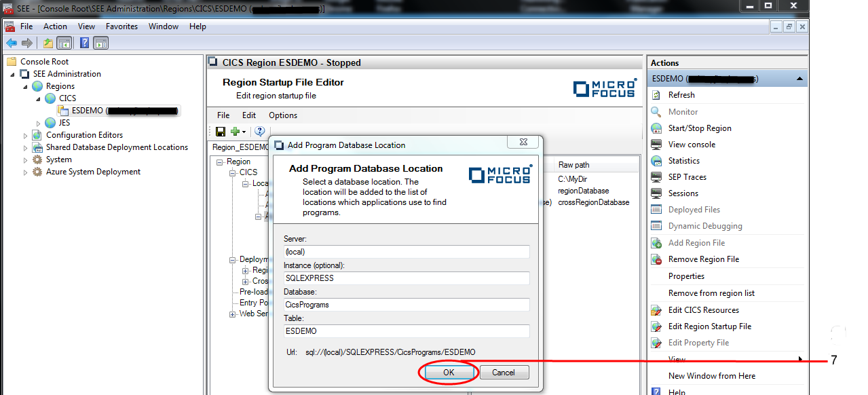The width and height of the screenshot is (868, 395).
Task: Click the Deployed Files action
Action: pyautogui.click(x=694, y=210)
